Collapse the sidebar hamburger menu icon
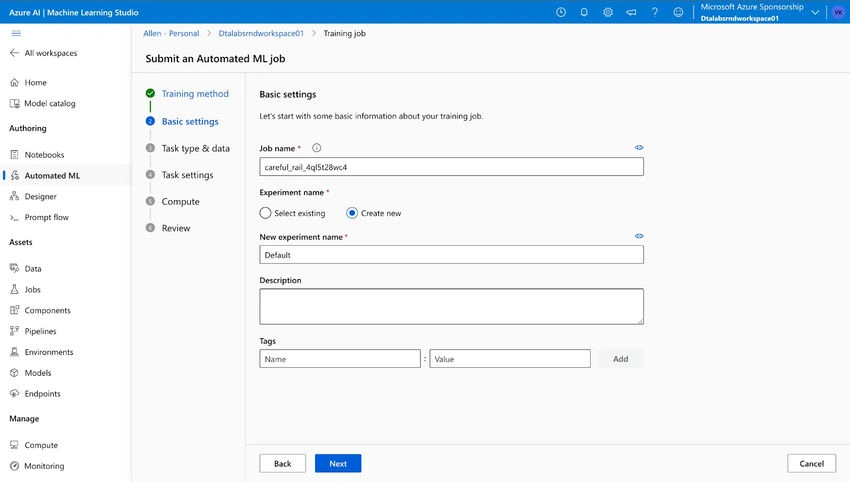 click(x=16, y=33)
